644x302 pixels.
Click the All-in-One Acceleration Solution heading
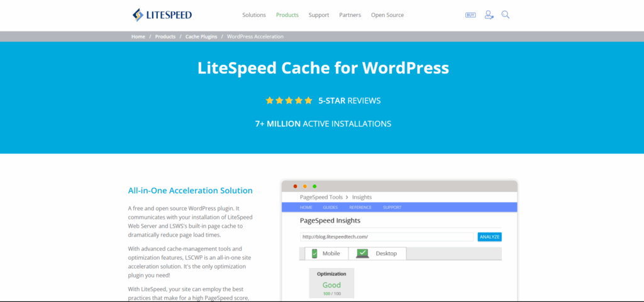click(190, 191)
